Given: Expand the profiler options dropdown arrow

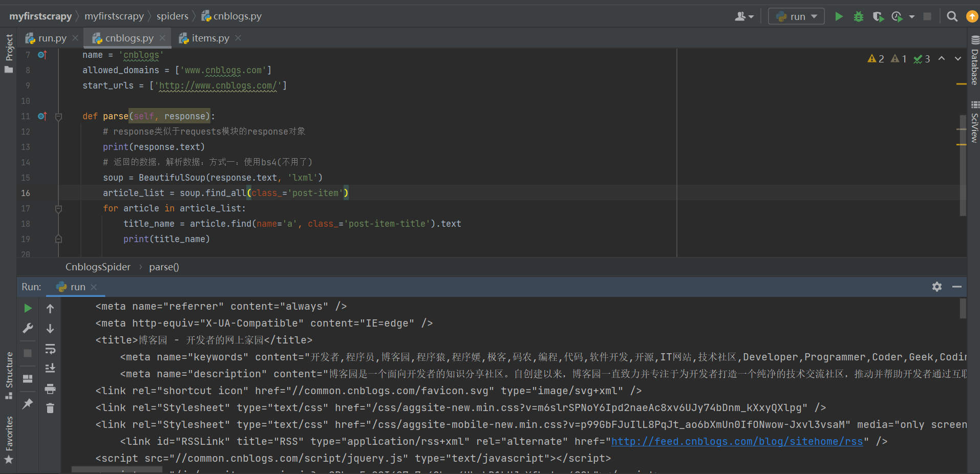Looking at the screenshot, I should pyautogui.click(x=912, y=17).
